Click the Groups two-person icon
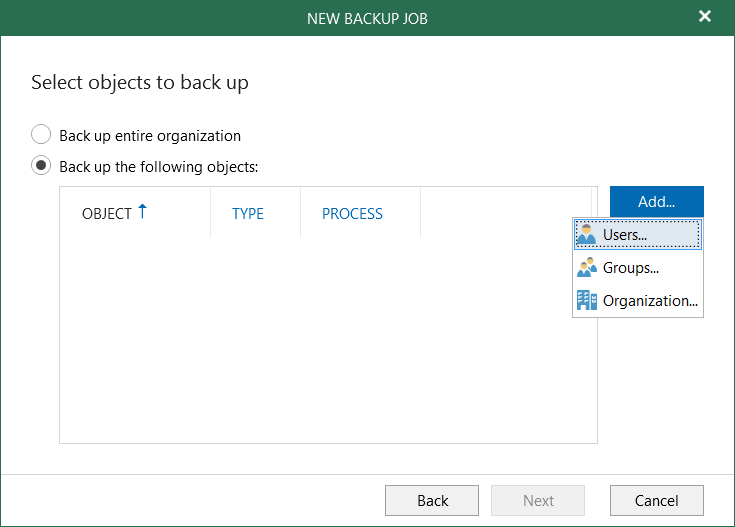This screenshot has width=735, height=527. click(x=587, y=268)
